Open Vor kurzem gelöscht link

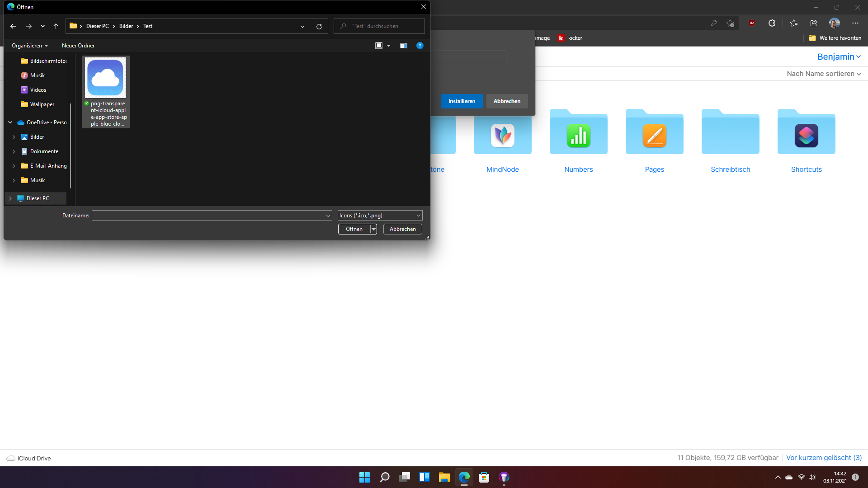(x=824, y=458)
